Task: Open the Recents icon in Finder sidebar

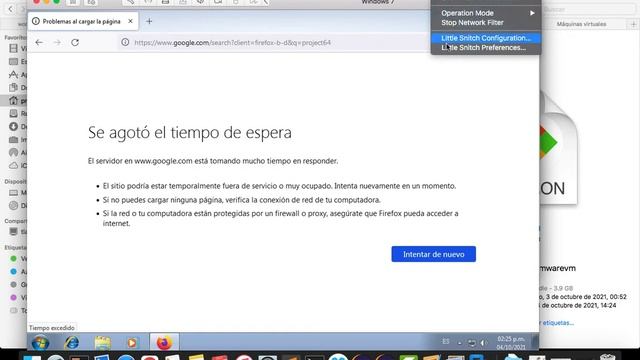Action: pyautogui.click(x=13, y=113)
